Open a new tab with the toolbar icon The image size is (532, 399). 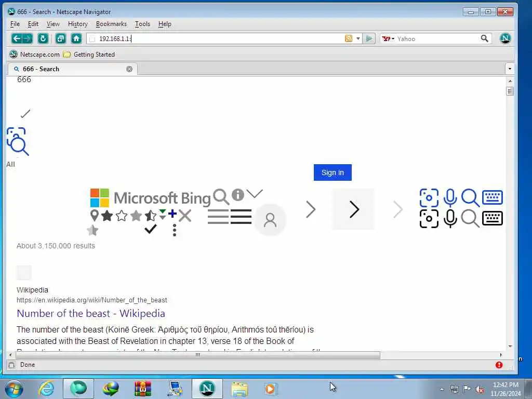(x=61, y=38)
